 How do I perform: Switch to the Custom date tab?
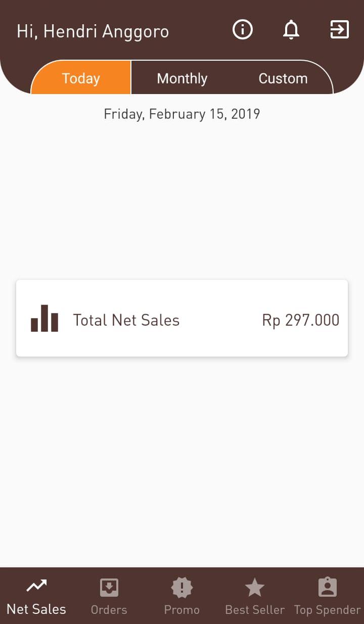283,78
